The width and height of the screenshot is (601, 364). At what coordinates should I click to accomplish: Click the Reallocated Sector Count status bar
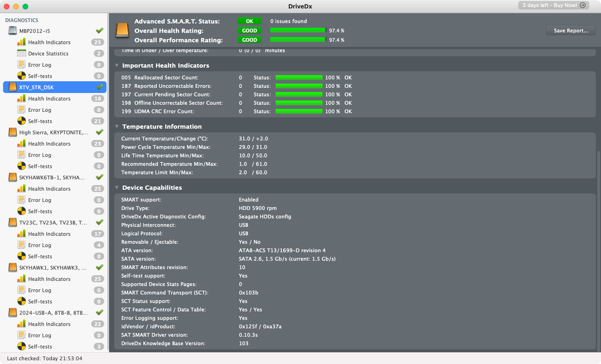[x=299, y=77]
